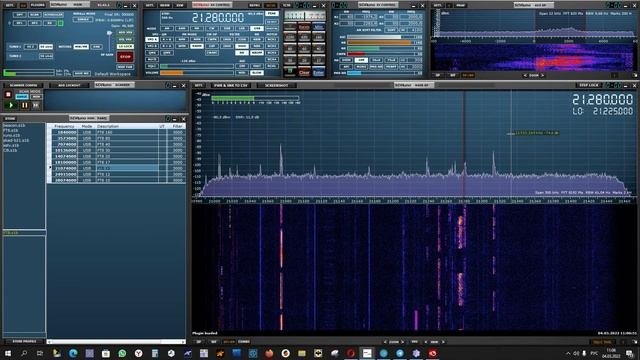Open PLUGINS in the Main panel

[x=38, y=5]
